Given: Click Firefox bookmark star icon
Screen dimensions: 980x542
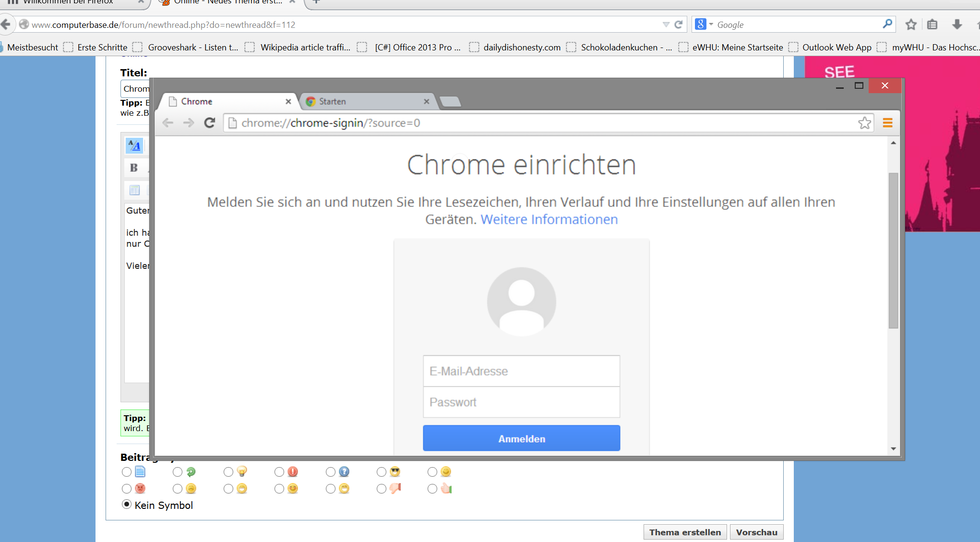Looking at the screenshot, I should pos(911,24).
